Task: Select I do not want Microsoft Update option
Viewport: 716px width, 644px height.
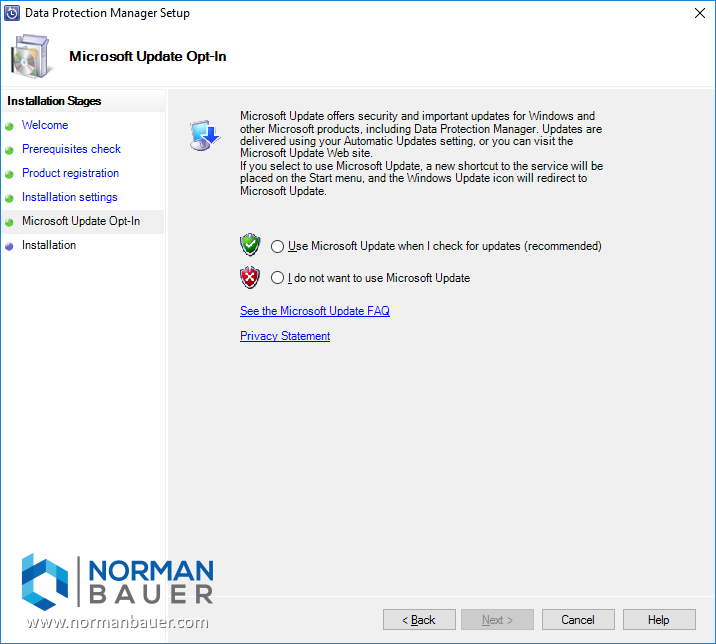Action: [x=277, y=278]
